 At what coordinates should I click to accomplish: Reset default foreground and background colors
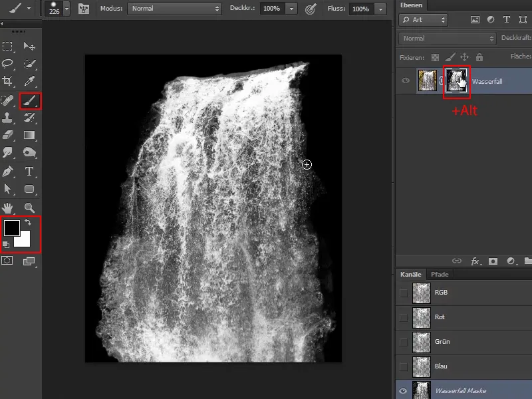[x=6, y=244]
